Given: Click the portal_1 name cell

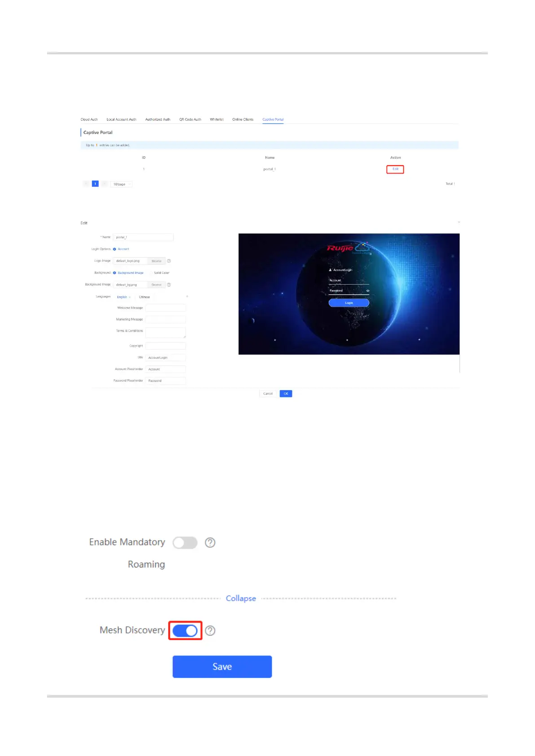Looking at the screenshot, I should [270, 169].
